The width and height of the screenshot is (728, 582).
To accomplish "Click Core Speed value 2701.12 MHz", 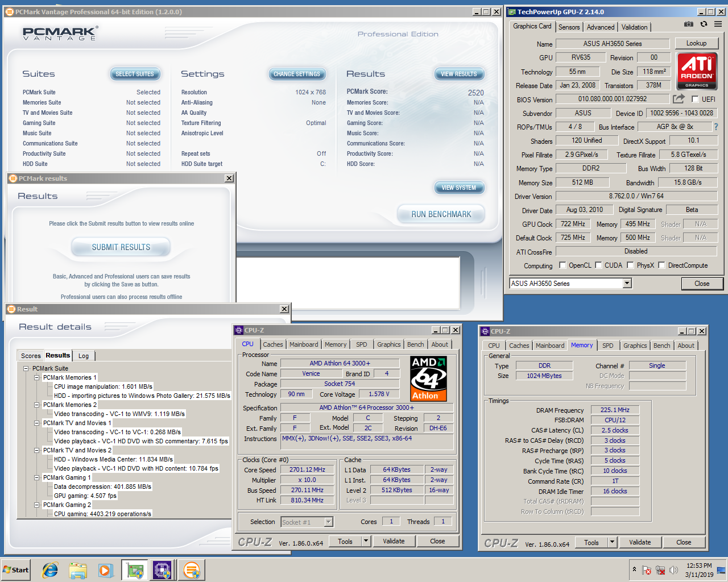I will click(307, 469).
